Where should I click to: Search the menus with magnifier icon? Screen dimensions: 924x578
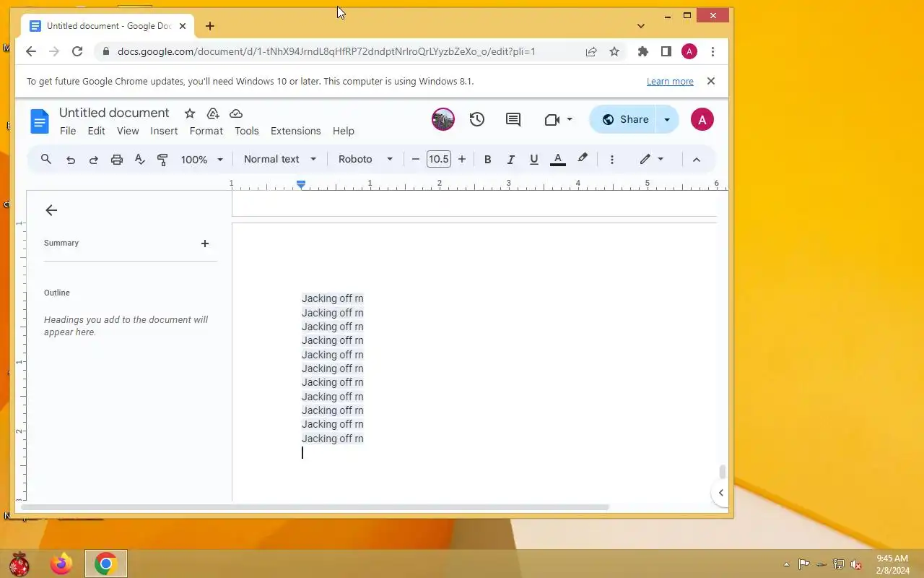pyautogui.click(x=46, y=159)
